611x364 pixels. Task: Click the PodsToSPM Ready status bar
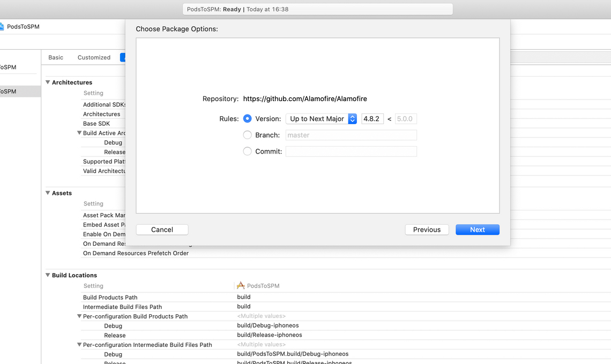coord(318,9)
